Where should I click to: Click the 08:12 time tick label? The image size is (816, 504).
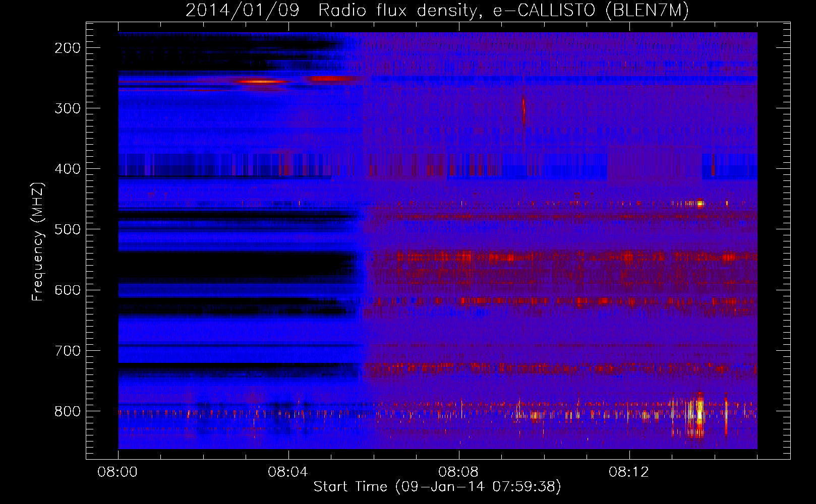click(629, 472)
